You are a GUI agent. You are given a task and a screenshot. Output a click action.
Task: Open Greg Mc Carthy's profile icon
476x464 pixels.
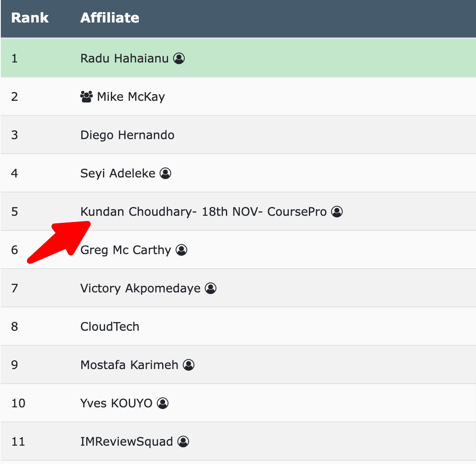[182, 250]
